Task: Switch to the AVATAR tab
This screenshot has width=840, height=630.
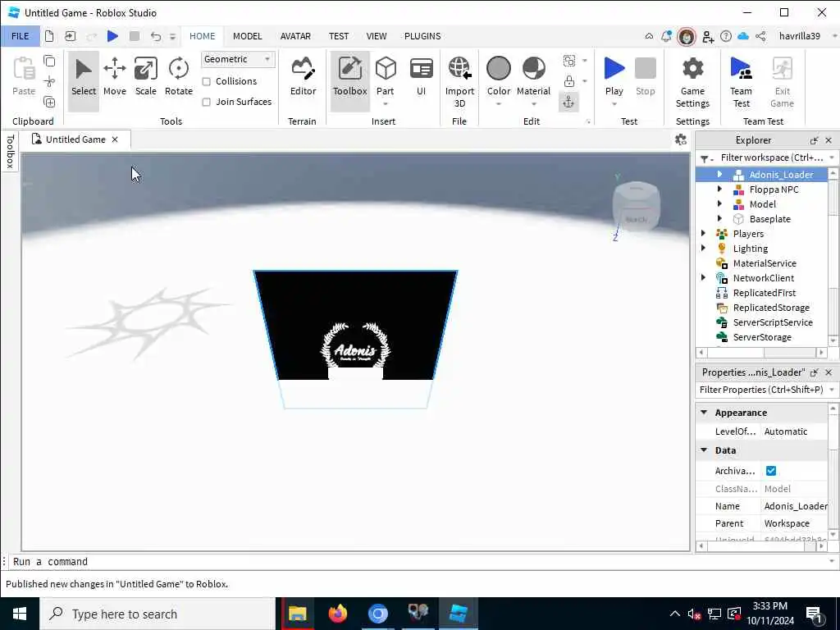Action: 295,36
